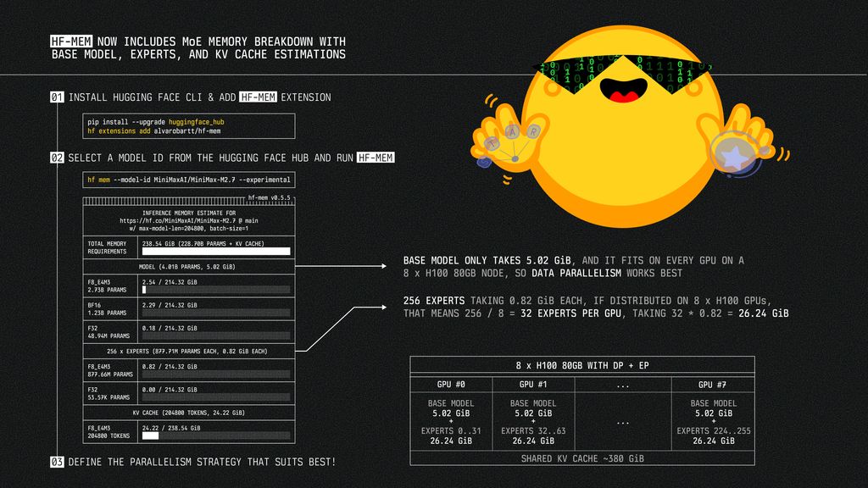Click the "HF-MEM" badge in the headline
868x488 pixels.
click(x=71, y=41)
